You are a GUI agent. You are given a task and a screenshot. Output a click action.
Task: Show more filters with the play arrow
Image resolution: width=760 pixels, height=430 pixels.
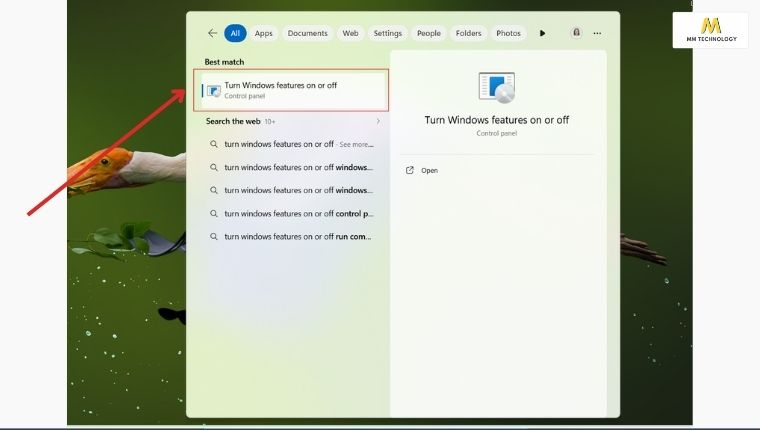click(x=542, y=33)
